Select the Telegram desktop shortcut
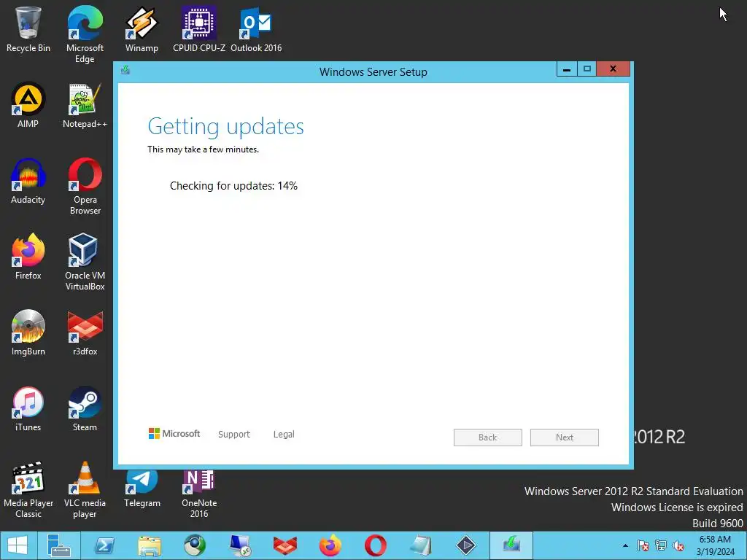This screenshot has width=747, height=560. pyautogui.click(x=142, y=489)
